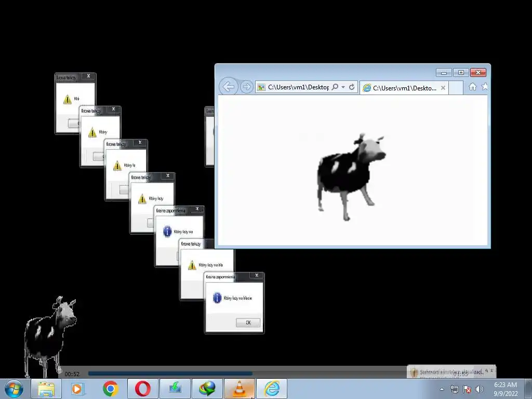The height and width of the screenshot is (399, 532).
Task: Click the Internet Explorer back arrow button
Action: pyautogui.click(x=229, y=87)
